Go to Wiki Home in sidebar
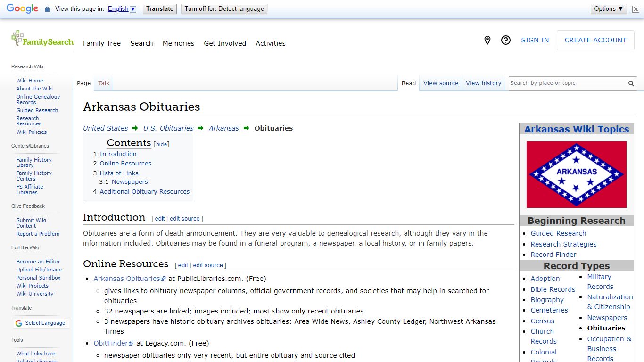 point(30,81)
